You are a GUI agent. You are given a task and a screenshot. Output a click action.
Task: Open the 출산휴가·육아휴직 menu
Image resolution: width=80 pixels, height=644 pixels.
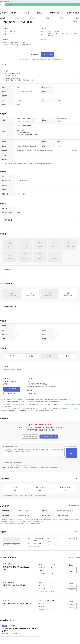(73, 13)
